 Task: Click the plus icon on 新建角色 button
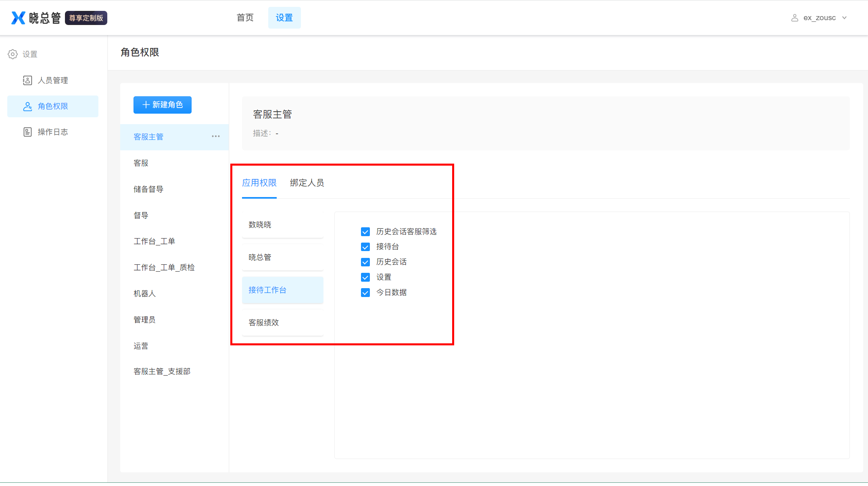tap(146, 105)
